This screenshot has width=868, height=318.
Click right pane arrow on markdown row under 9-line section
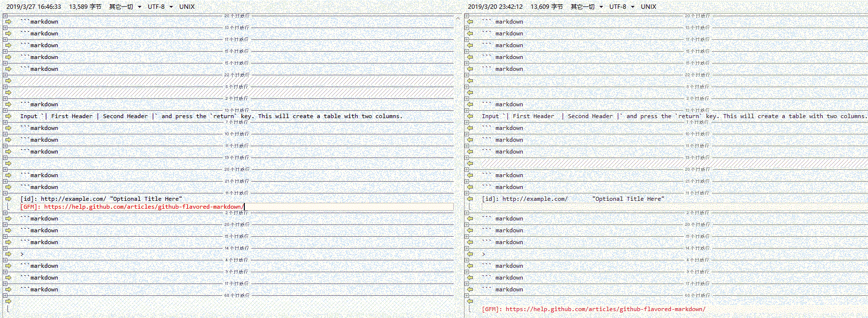click(x=470, y=278)
